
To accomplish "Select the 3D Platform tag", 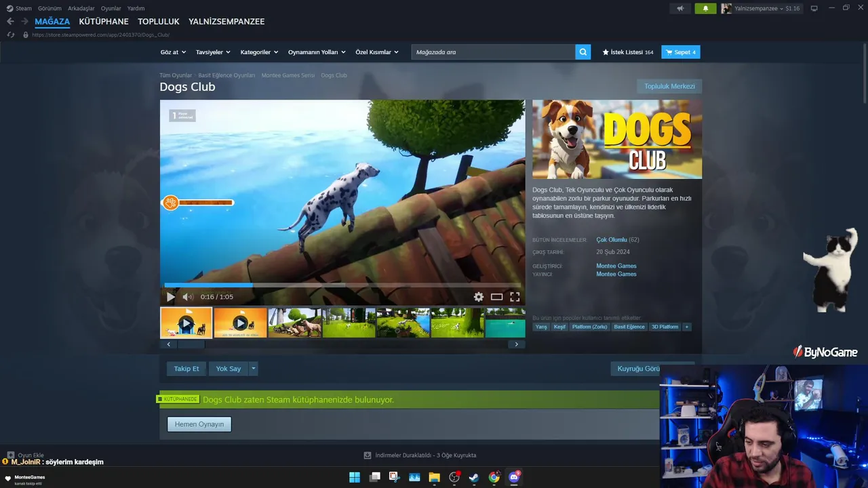I will click(x=665, y=327).
